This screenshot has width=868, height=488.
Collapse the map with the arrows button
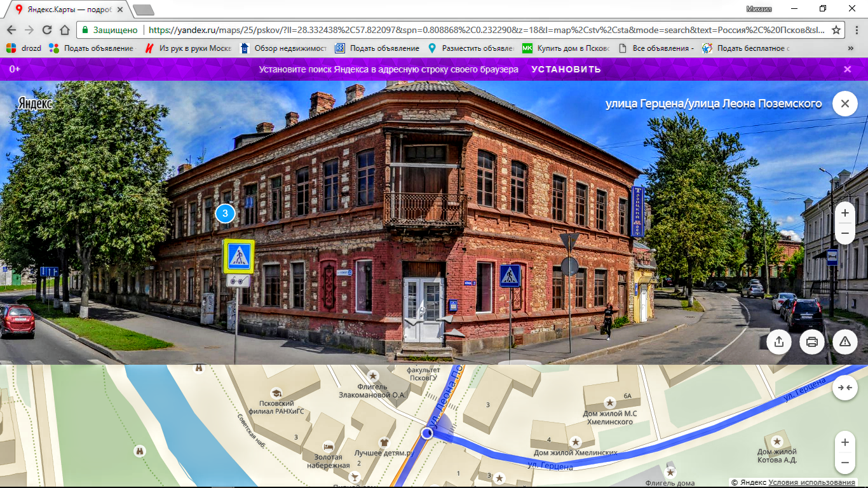[x=844, y=388]
